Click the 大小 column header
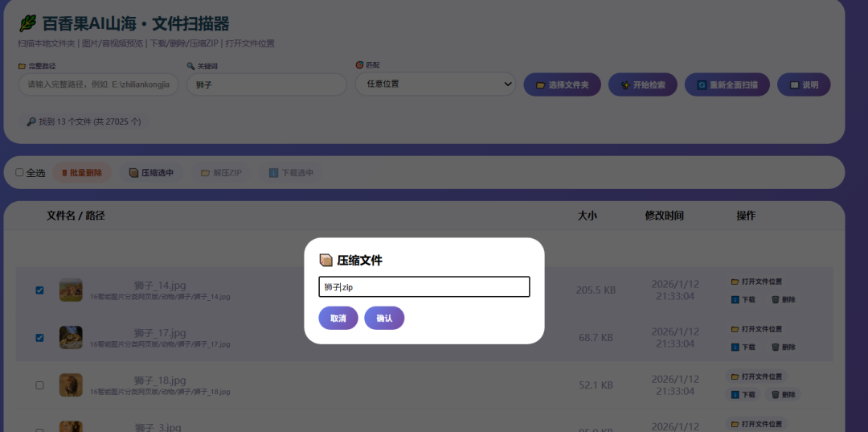 click(x=588, y=216)
